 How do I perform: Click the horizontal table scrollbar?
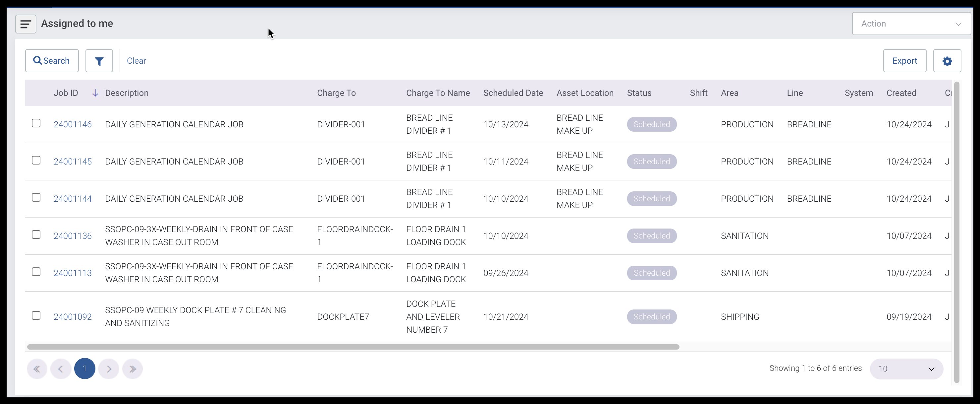click(353, 347)
